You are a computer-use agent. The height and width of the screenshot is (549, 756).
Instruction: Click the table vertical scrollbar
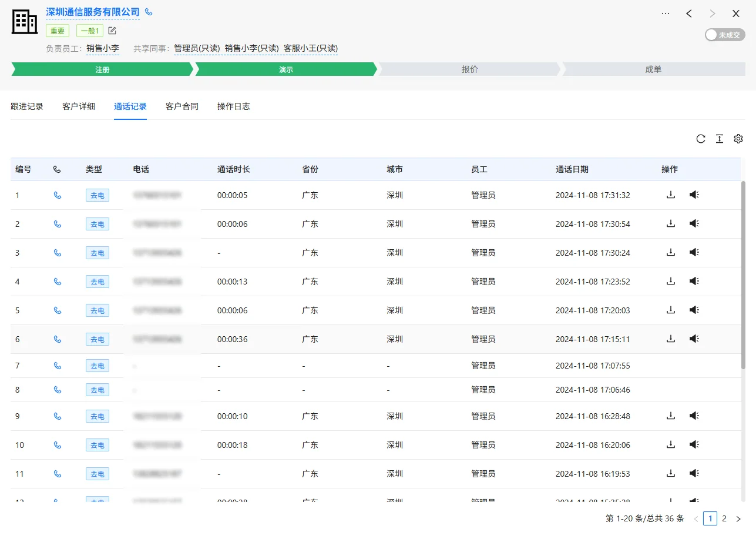pyautogui.click(x=743, y=274)
